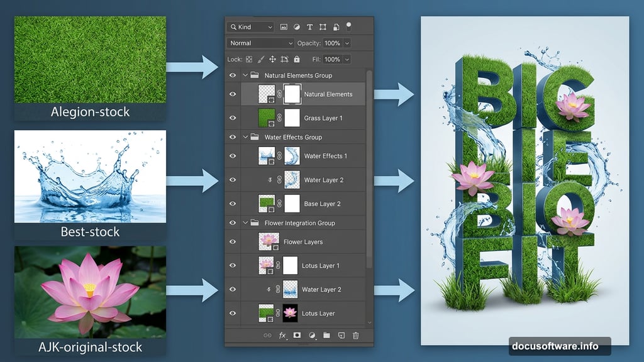Filter for type layers with the T icon

(309, 27)
